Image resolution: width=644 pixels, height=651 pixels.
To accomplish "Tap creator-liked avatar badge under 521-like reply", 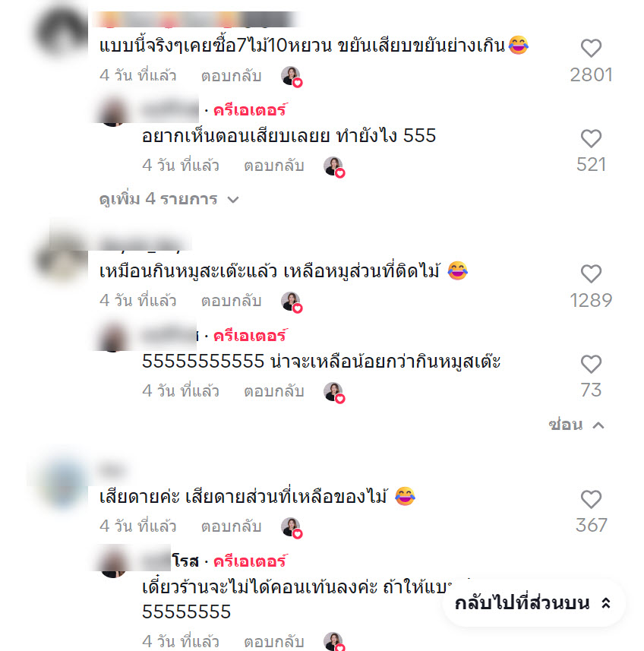I will pyautogui.click(x=334, y=167).
